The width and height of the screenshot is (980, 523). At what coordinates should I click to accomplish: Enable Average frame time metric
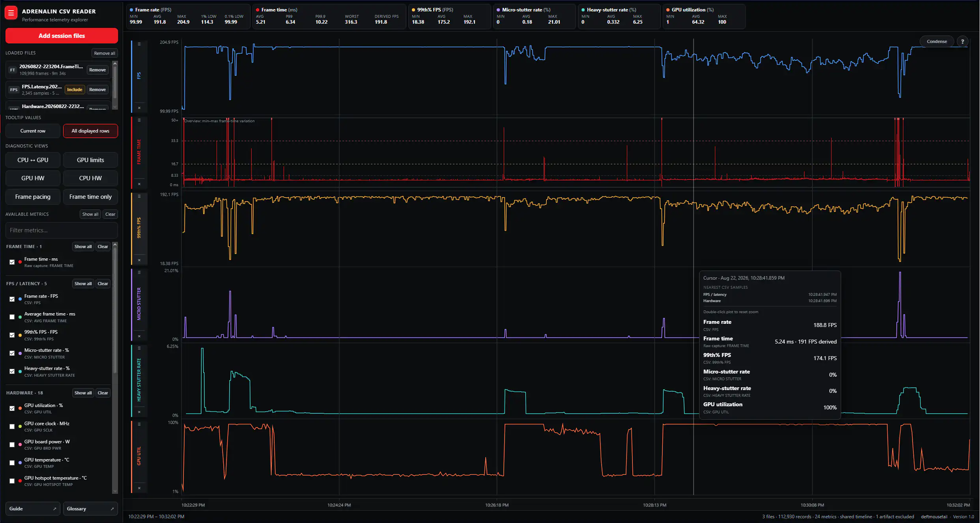[x=12, y=317]
